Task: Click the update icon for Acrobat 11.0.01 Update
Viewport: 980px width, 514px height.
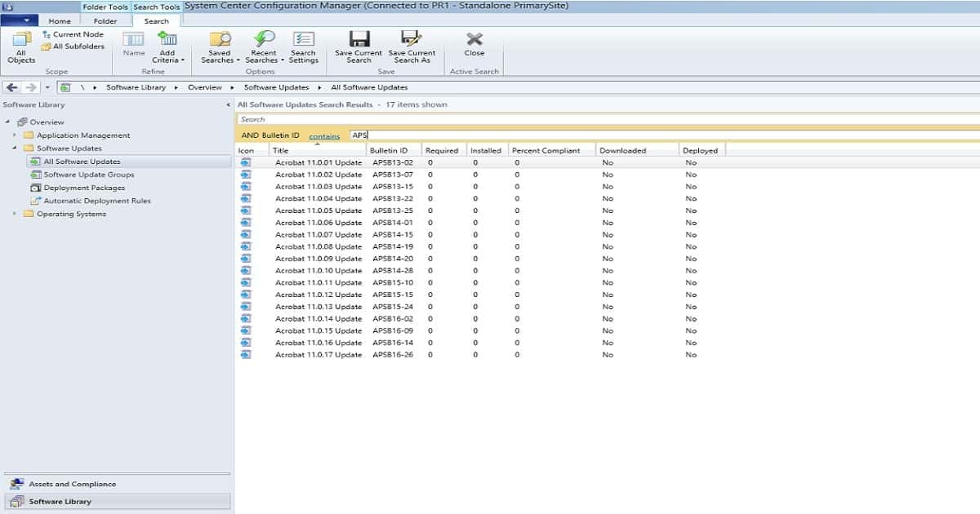Action: pyautogui.click(x=246, y=162)
